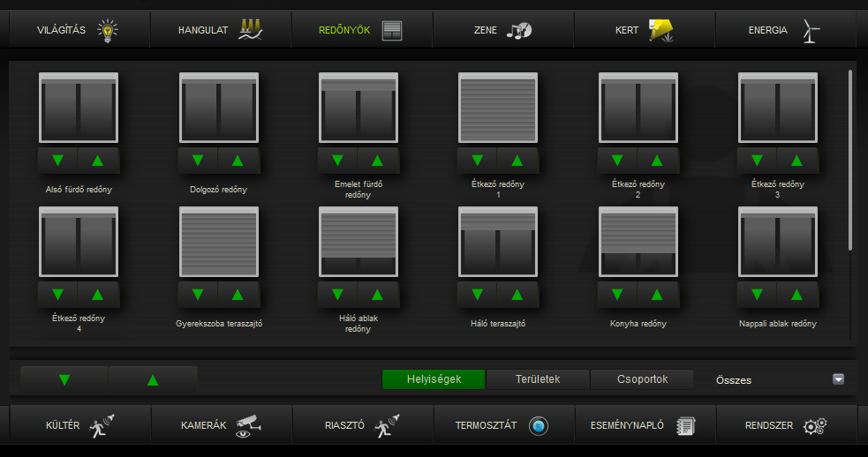Raise the Emelet fürdő redőny shutter
Screen dimensions: 868x457
coord(378,161)
